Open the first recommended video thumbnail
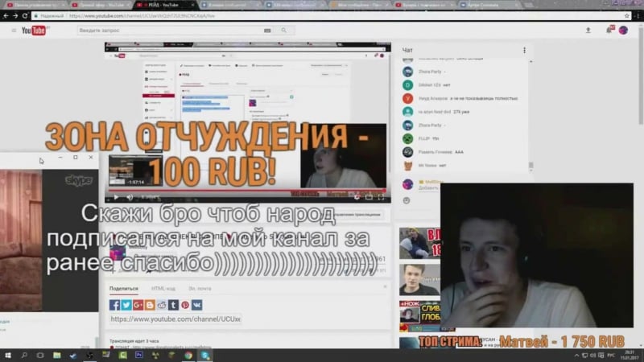Viewport: 644px width, 362px height. [419, 243]
